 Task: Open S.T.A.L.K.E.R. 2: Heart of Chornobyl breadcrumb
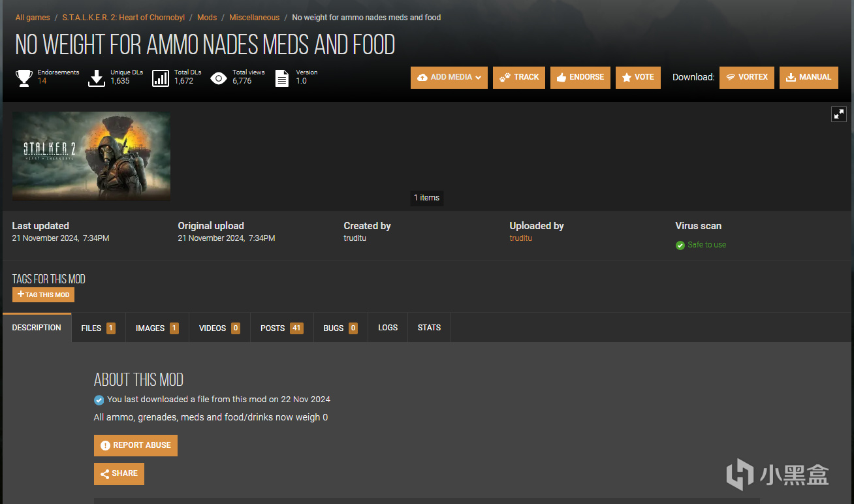click(x=123, y=18)
